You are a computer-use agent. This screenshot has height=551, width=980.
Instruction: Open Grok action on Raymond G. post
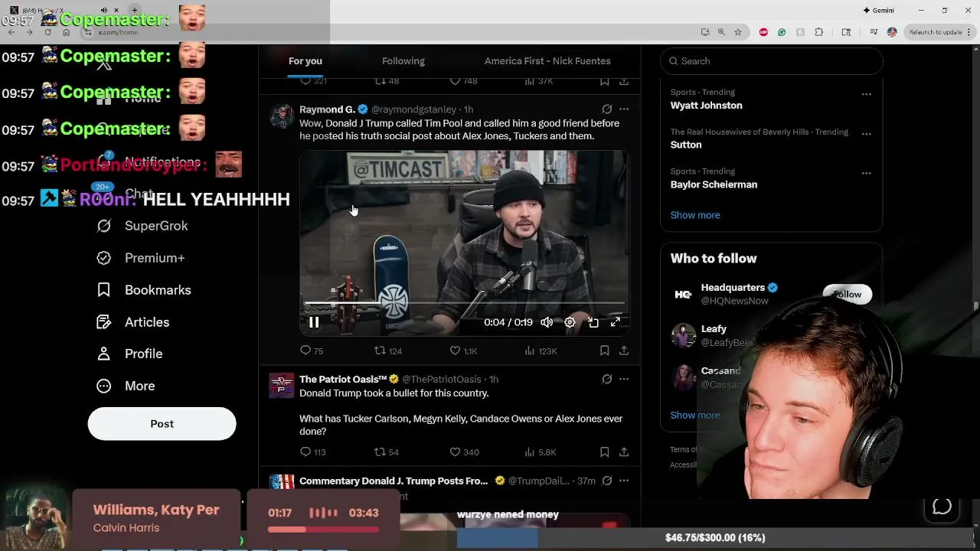click(x=606, y=109)
